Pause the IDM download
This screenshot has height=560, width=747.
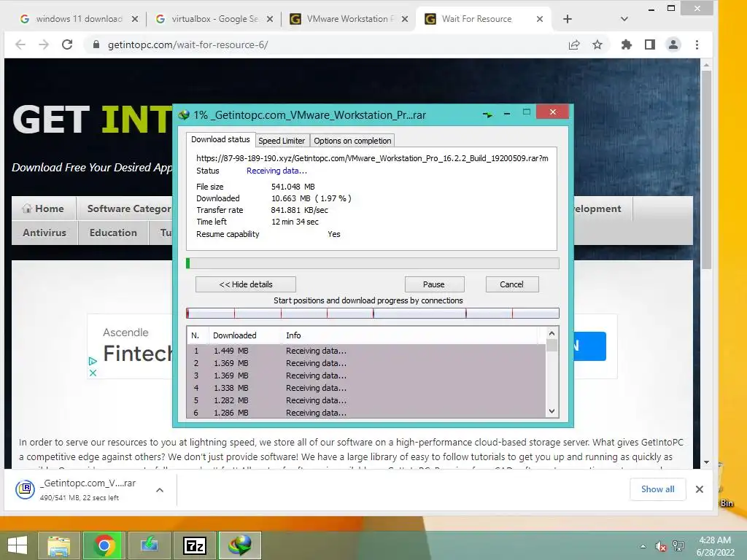point(433,284)
